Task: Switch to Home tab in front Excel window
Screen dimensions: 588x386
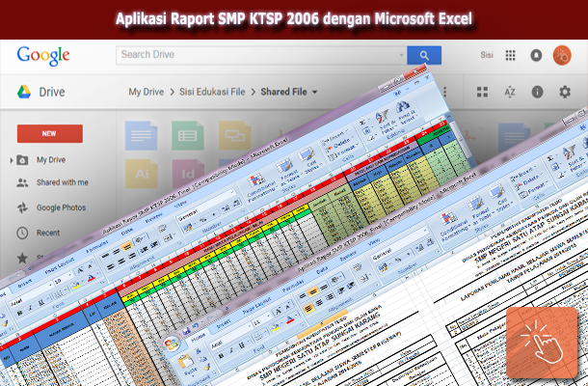Action: click(199, 336)
